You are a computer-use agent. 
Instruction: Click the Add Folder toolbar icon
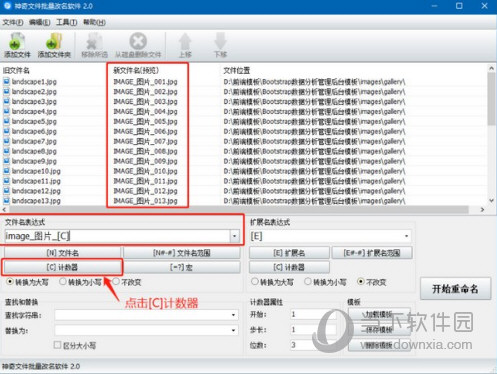point(54,45)
